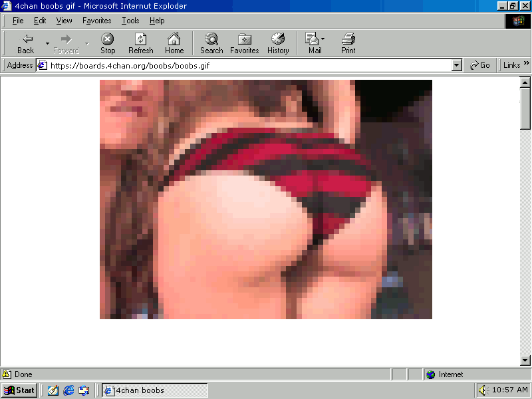Click the Back navigation button

[25, 43]
